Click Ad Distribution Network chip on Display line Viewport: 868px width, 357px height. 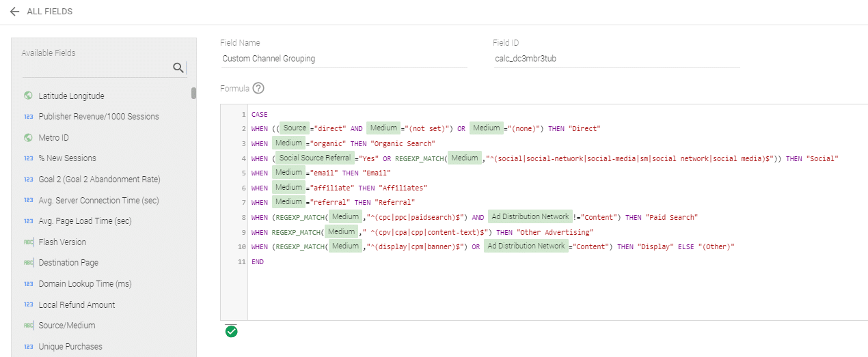(526, 246)
